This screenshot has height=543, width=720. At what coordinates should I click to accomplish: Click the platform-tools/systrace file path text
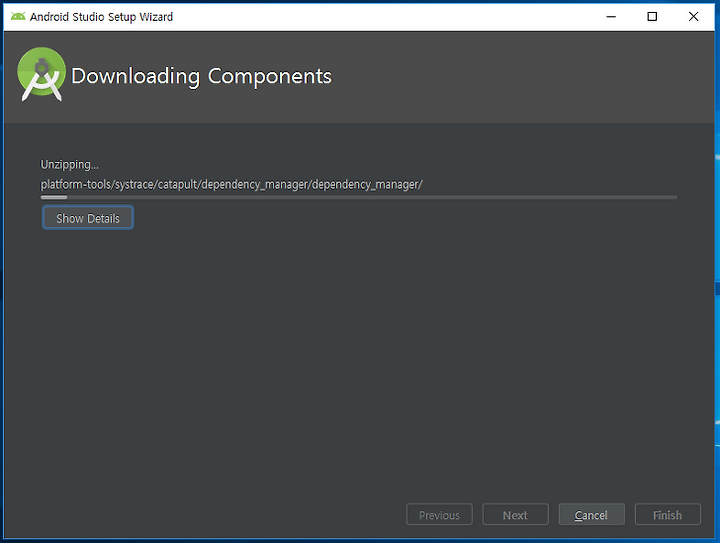click(231, 185)
